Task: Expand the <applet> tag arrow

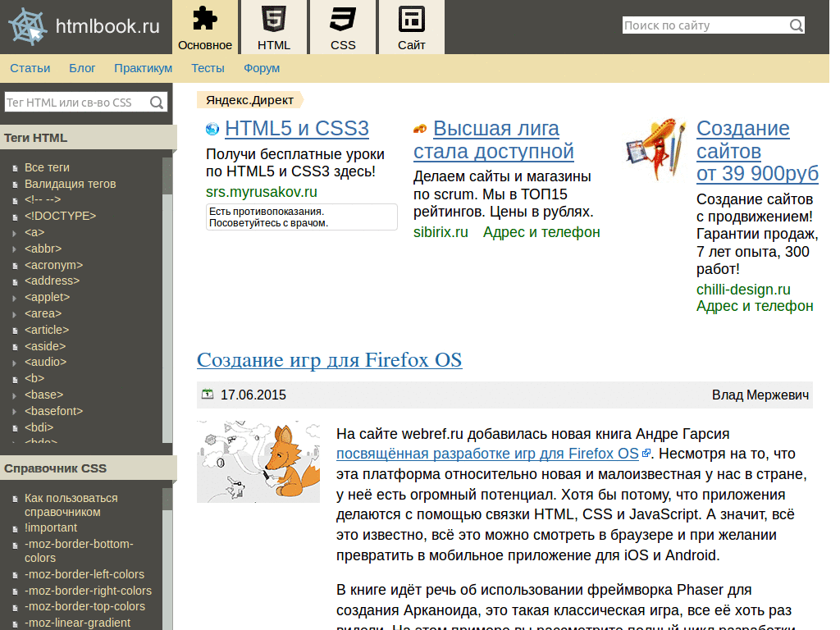Action: click(15, 298)
